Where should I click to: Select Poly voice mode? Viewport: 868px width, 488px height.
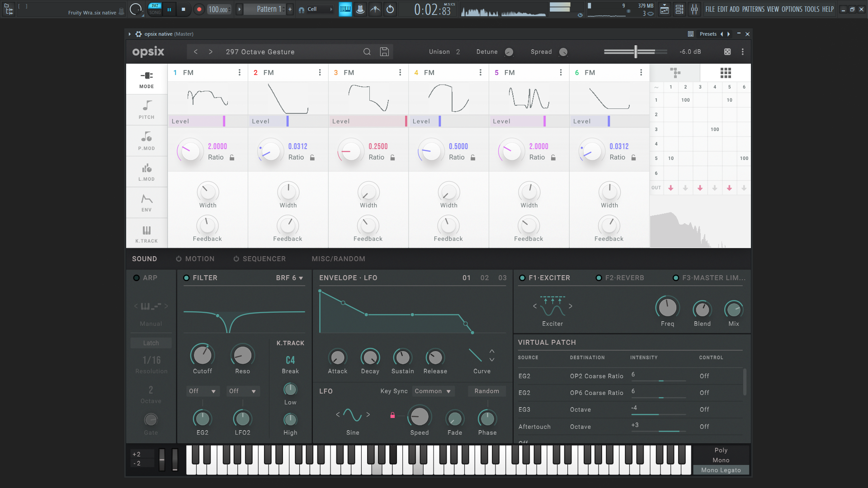coord(721,450)
